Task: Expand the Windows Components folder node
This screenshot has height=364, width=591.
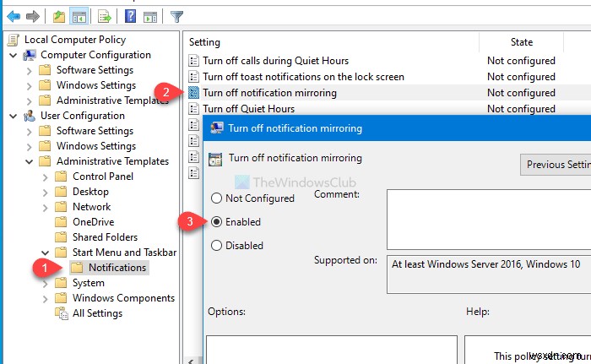Action: [46, 299]
